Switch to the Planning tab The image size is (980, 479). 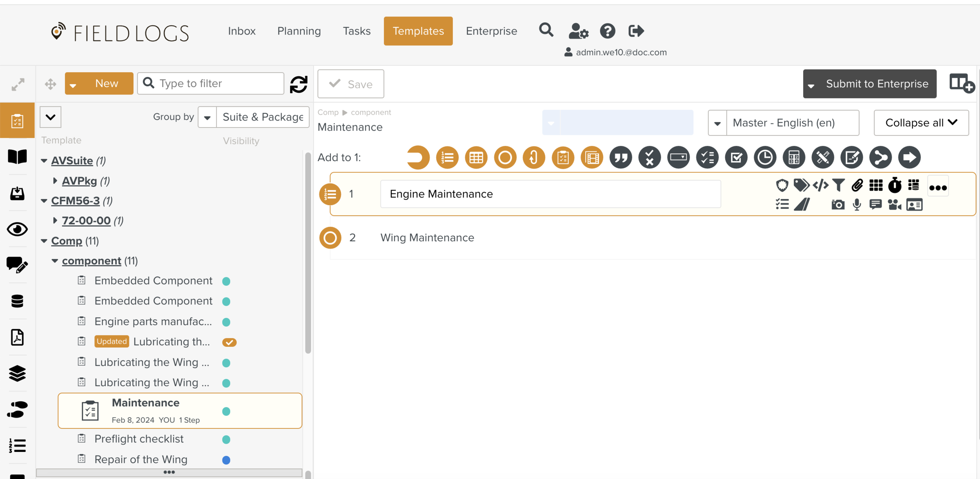299,31
